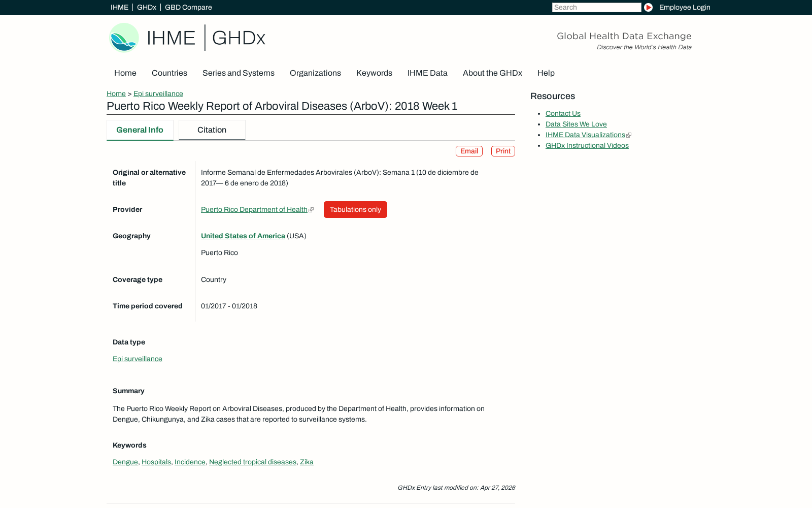Click the Print button
The image size is (812, 508).
(x=503, y=151)
